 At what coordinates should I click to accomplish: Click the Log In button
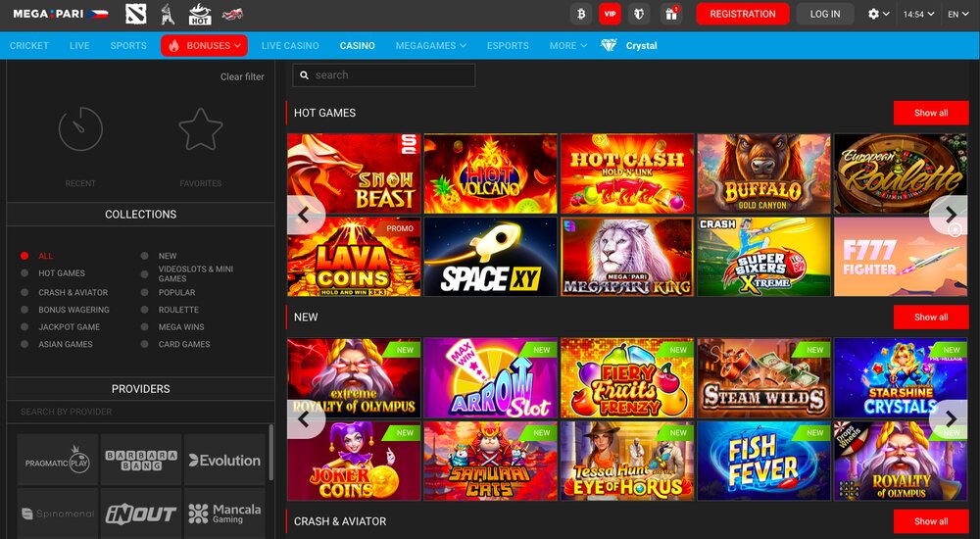[825, 14]
